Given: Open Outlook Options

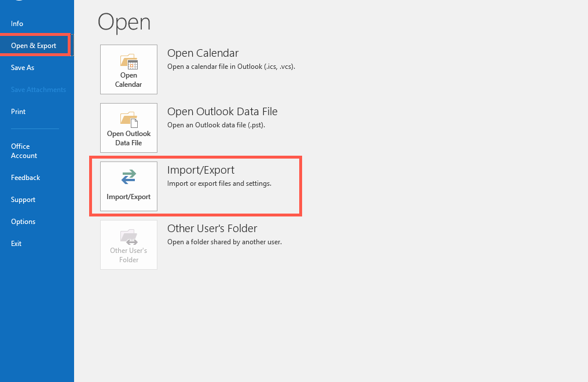Looking at the screenshot, I should click(23, 221).
